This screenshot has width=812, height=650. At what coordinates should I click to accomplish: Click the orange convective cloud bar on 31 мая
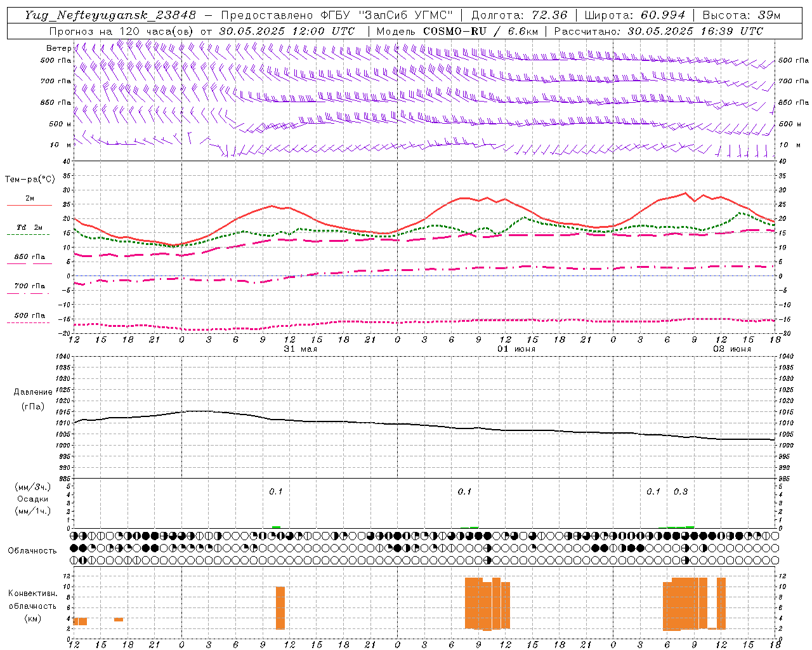(x=280, y=607)
